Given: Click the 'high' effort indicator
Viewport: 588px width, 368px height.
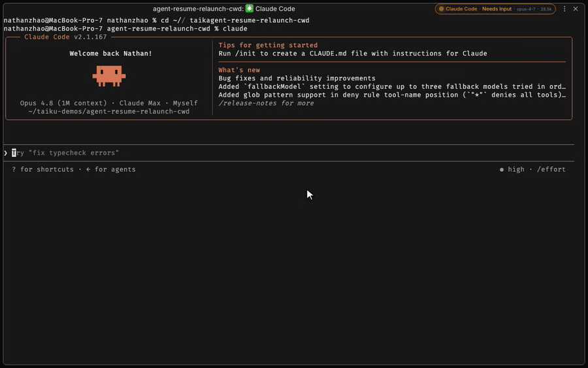Looking at the screenshot, I should pos(512,169).
